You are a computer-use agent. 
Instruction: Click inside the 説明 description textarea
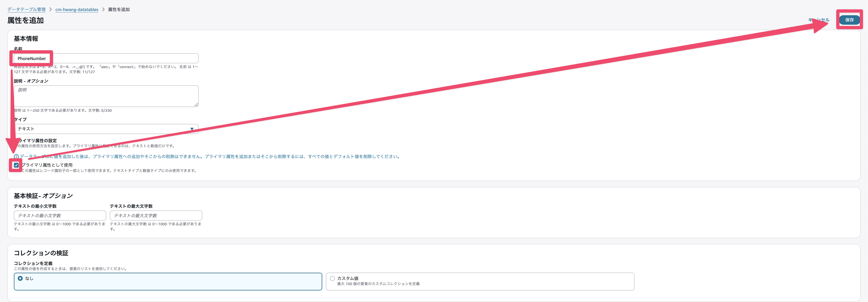coord(101,96)
